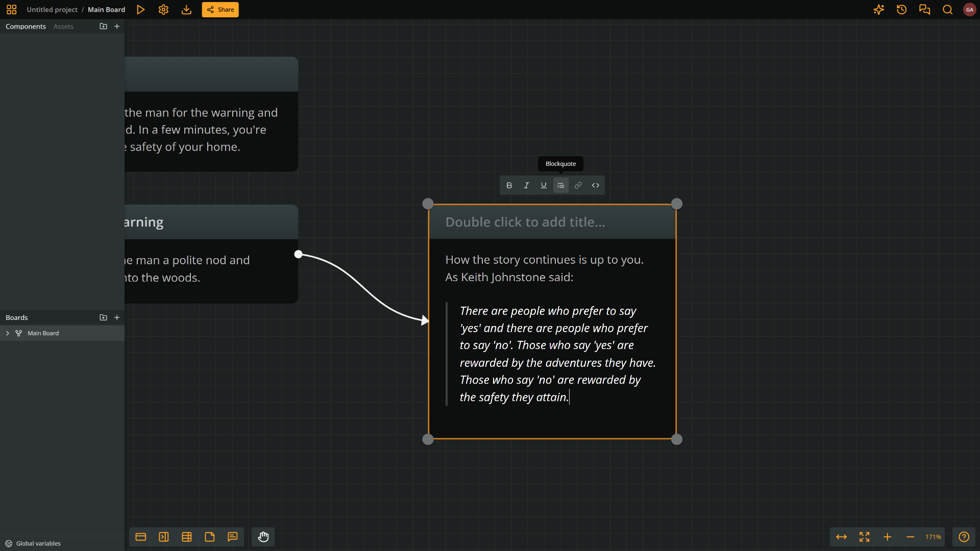
Task: Add a new board with the plus icon
Action: click(x=117, y=317)
